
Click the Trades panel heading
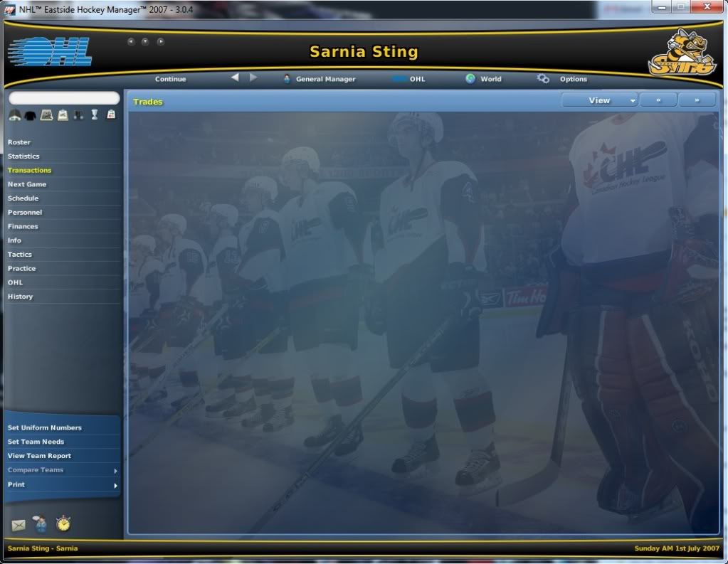point(147,102)
